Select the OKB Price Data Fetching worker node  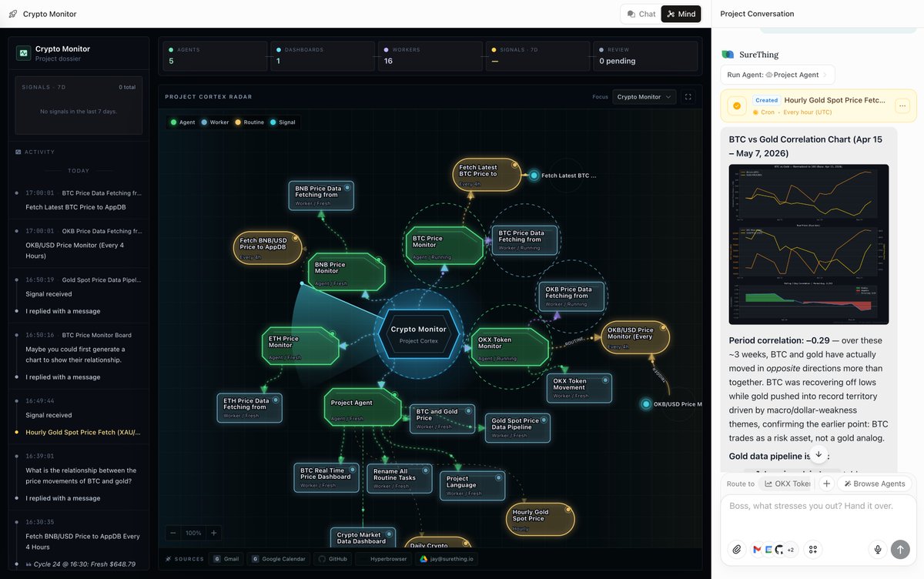572,296
